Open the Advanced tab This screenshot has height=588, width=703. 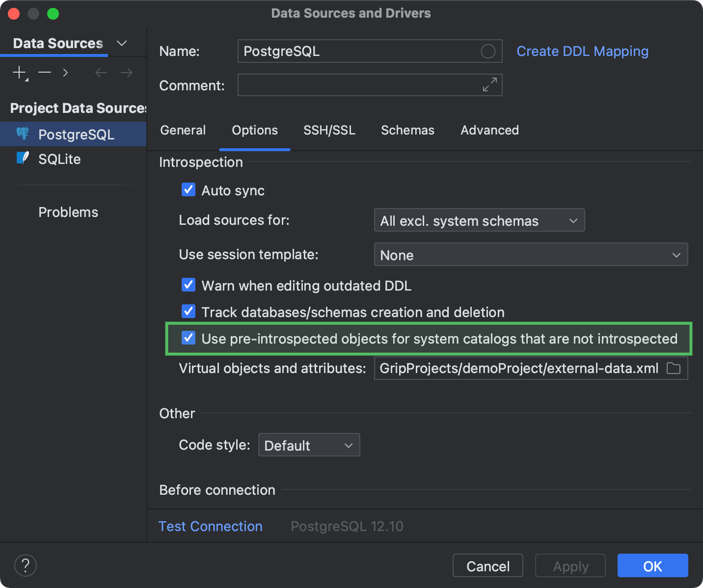tap(489, 130)
